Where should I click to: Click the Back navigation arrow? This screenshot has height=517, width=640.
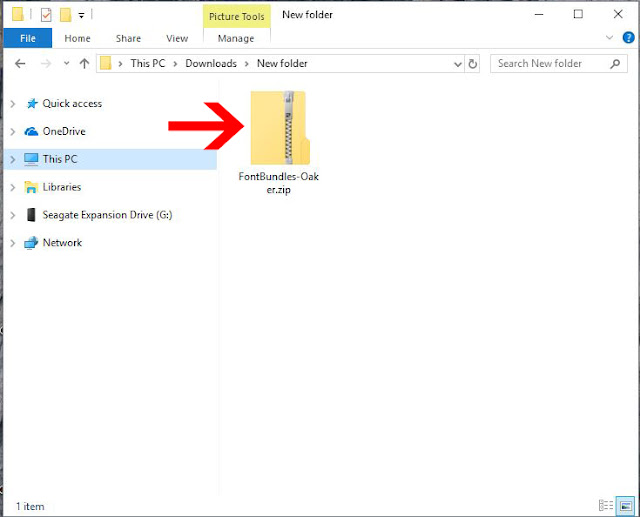coord(20,64)
